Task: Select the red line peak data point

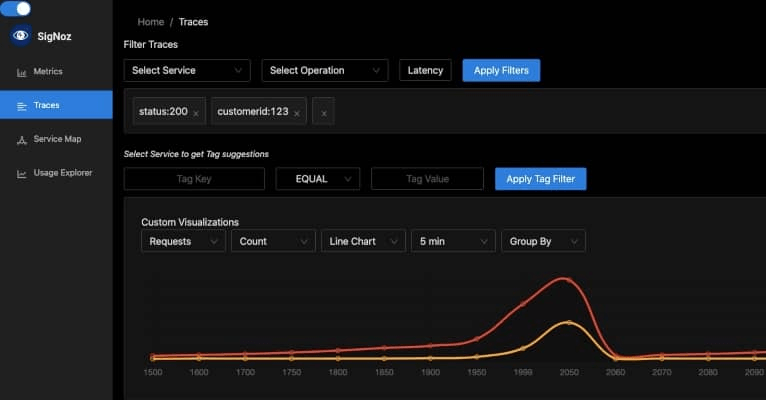Action: point(569,280)
